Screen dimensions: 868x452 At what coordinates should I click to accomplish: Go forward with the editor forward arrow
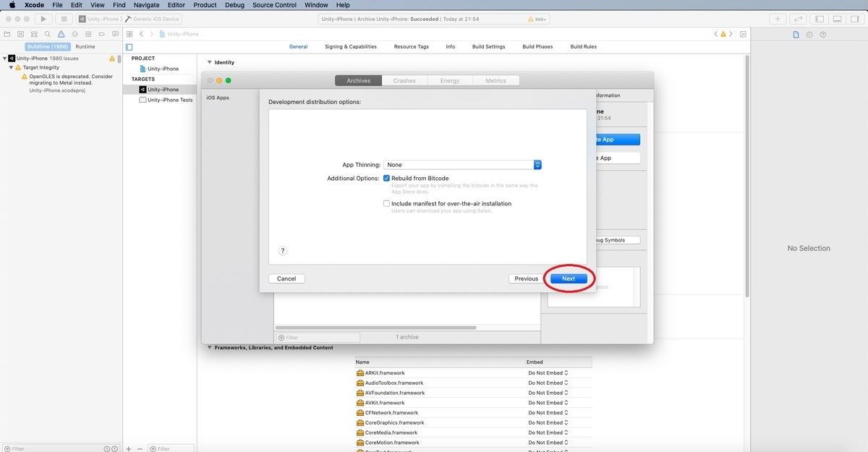tap(151, 34)
